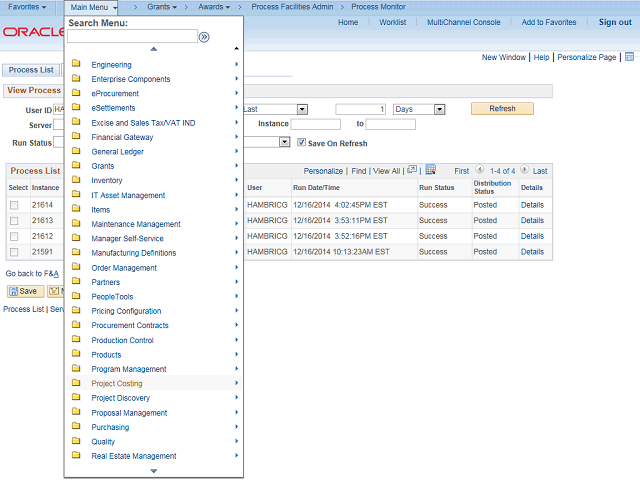Show previous rows with the left arrow icon
640x480 pixels.
pos(480,171)
